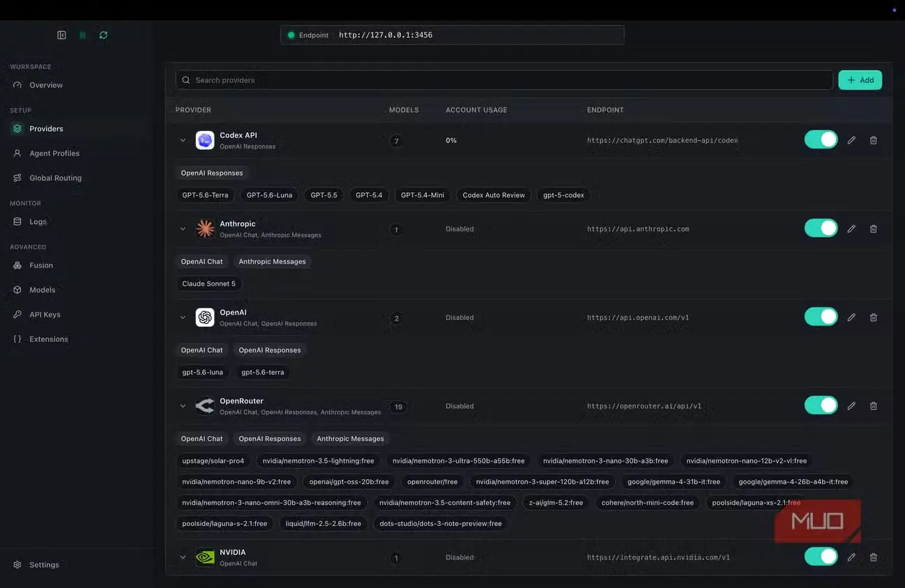Click the upstage/solar-pro4 model chip

(x=213, y=461)
